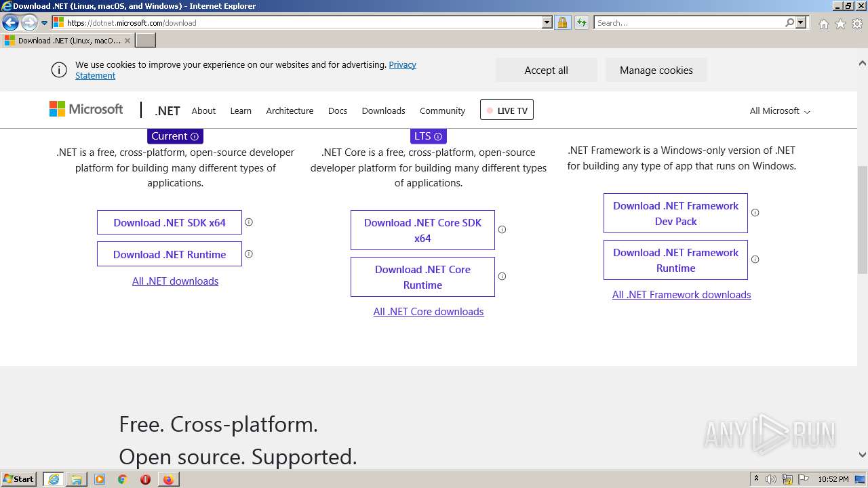This screenshot has width=868, height=488.
Task: Open IE Tools gear icon
Action: pyautogui.click(x=856, y=24)
